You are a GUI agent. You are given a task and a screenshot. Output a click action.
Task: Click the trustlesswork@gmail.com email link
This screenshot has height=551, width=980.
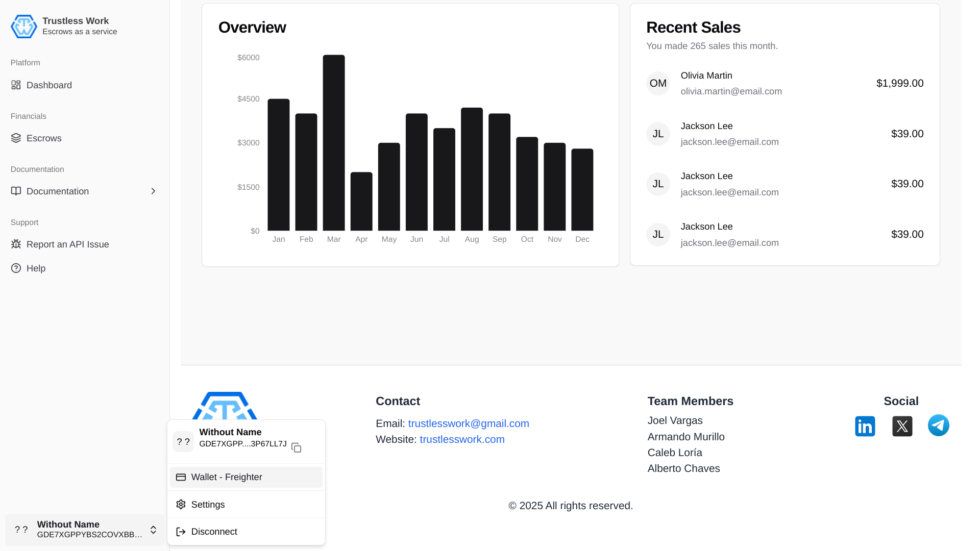pyautogui.click(x=469, y=423)
